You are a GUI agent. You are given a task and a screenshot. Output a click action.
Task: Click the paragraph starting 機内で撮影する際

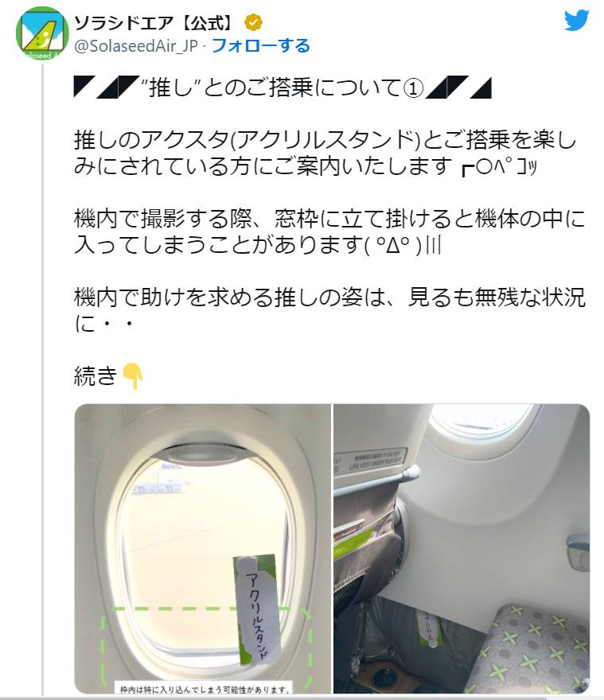(x=329, y=231)
